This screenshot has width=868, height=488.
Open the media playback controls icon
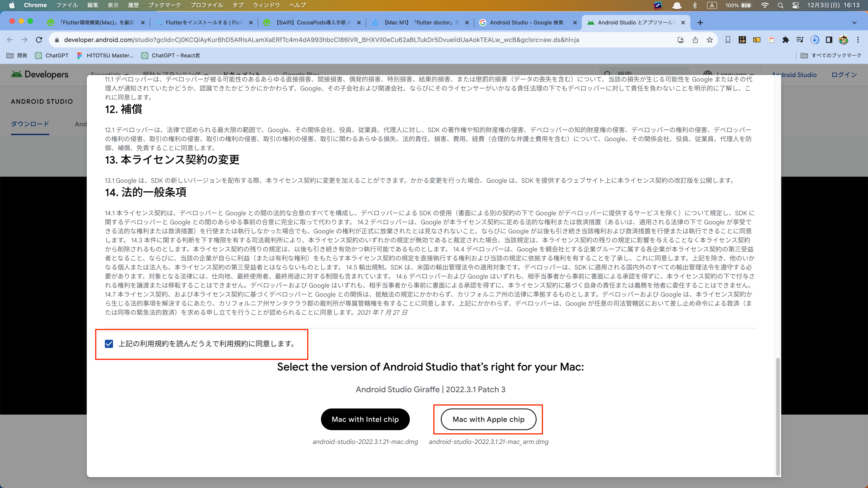coord(800,40)
